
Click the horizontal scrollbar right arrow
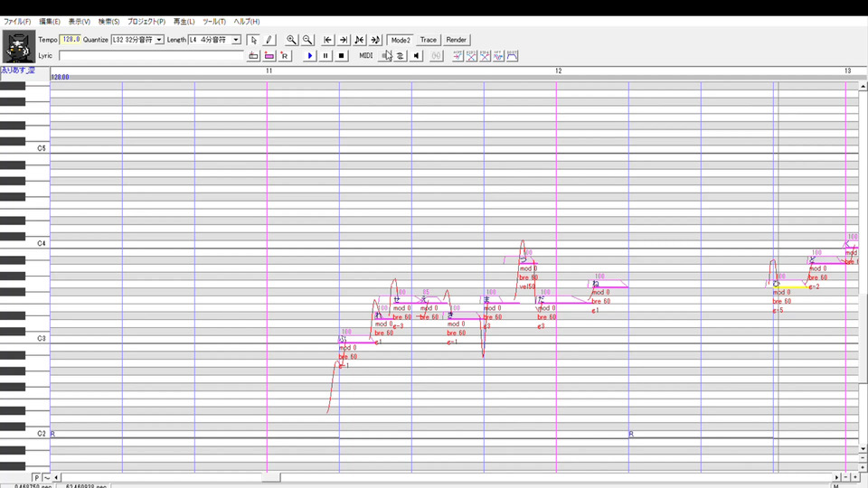(836, 477)
